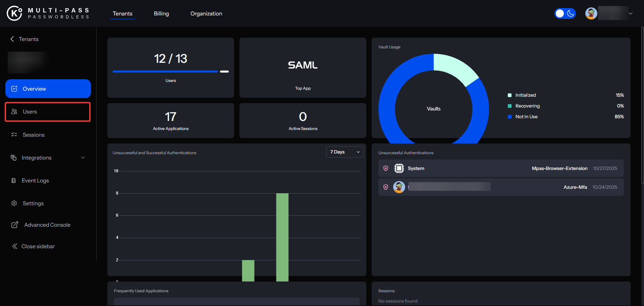Click the tallest green authentication bar
Viewport: 644px width, 306px height.
[x=282, y=237]
